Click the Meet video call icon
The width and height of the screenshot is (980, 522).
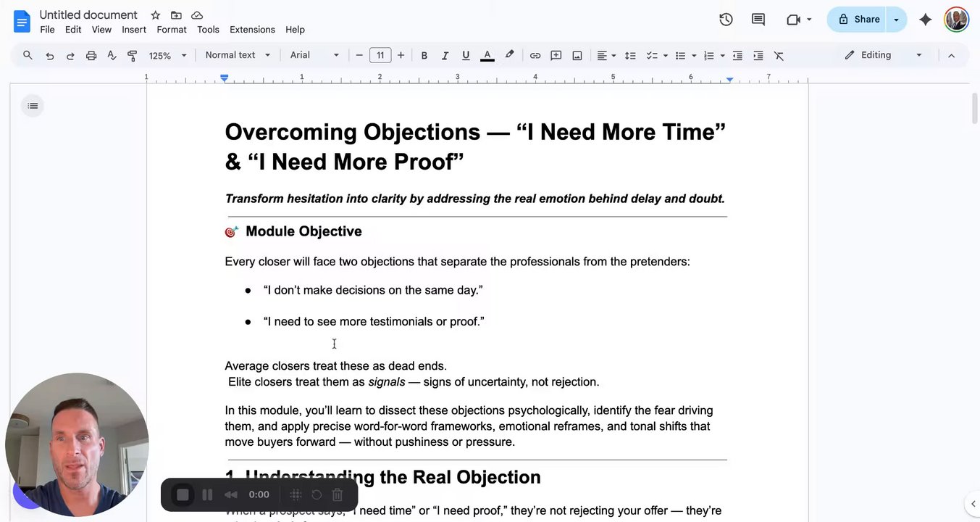point(793,20)
